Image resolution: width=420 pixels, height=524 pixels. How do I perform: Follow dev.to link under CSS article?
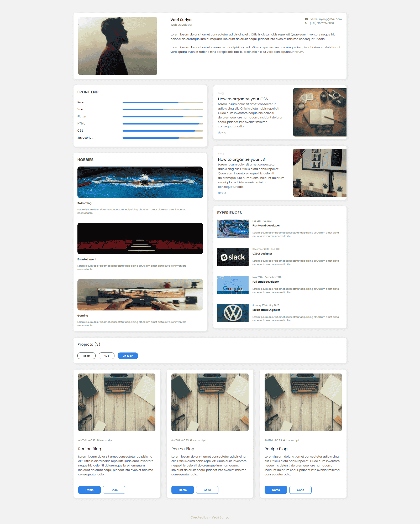coord(222,133)
